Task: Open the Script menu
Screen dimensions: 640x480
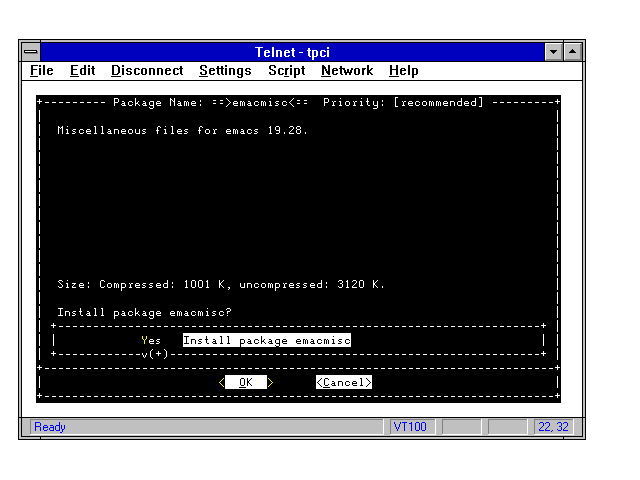Action: pyautogui.click(x=286, y=71)
